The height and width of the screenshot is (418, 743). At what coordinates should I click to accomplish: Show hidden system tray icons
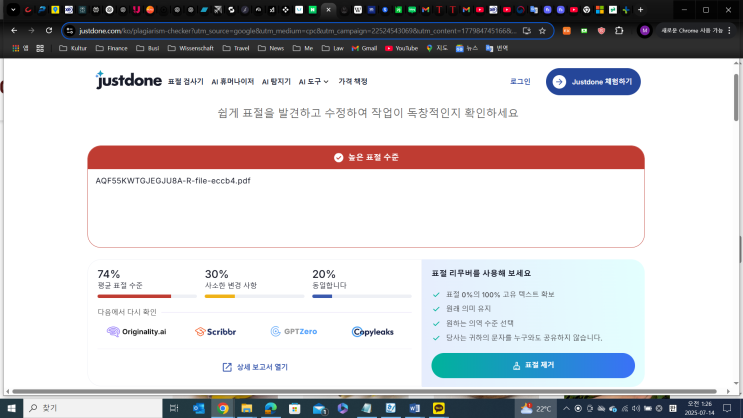coord(566,408)
